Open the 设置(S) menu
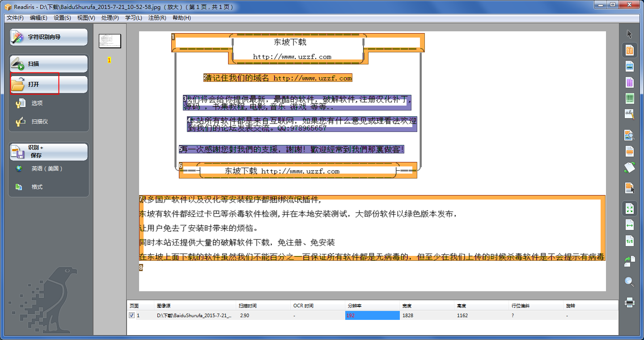Viewport: 644px width, 340px height. tap(62, 18)
